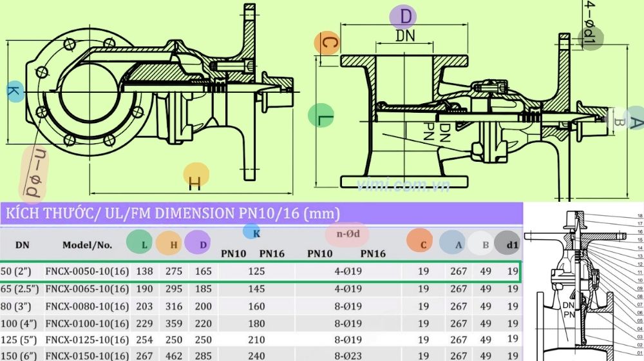Click the K value '125' in the 50 (2") row

click(x=257, y=271)
